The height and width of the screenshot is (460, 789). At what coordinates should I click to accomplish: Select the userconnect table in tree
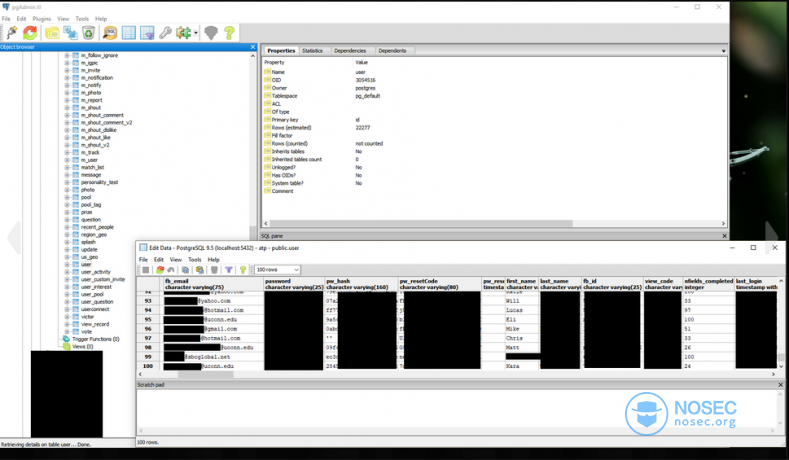point(95,309)
